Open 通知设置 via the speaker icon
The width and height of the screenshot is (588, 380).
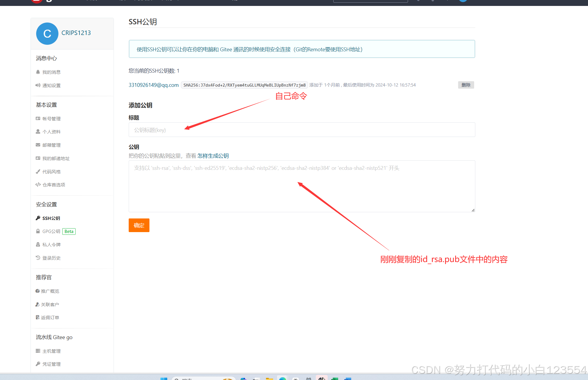tap(51, 85)
